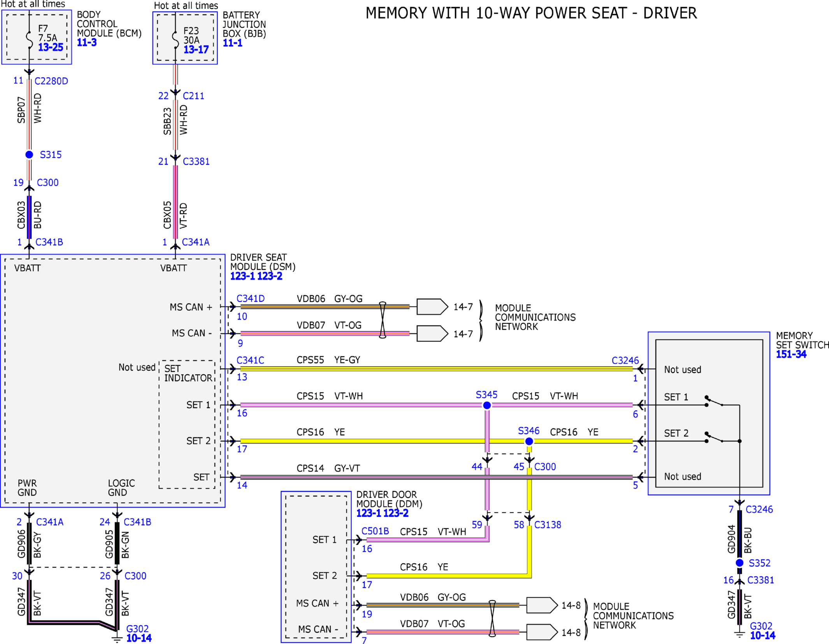The width and height of the screenshot is (829, 644).
Task: Select the F23 30A fuse symbol
Action: pos(175,39)
